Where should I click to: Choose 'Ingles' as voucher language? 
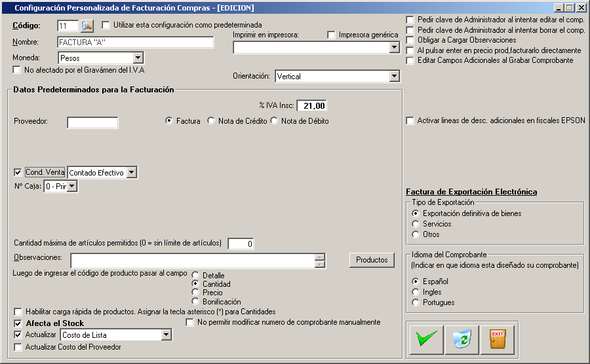[416, 292]
